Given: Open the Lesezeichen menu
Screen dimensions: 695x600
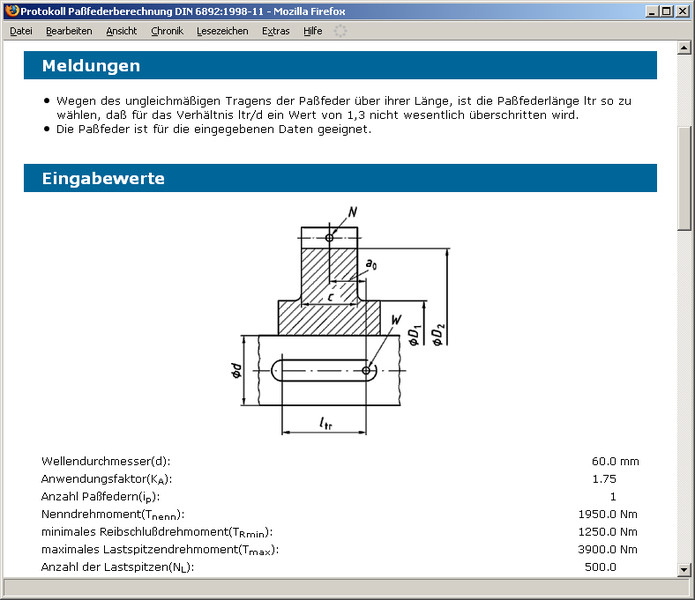Looking at the screenshot, I should pyautogui.click(x=222, y=31).
